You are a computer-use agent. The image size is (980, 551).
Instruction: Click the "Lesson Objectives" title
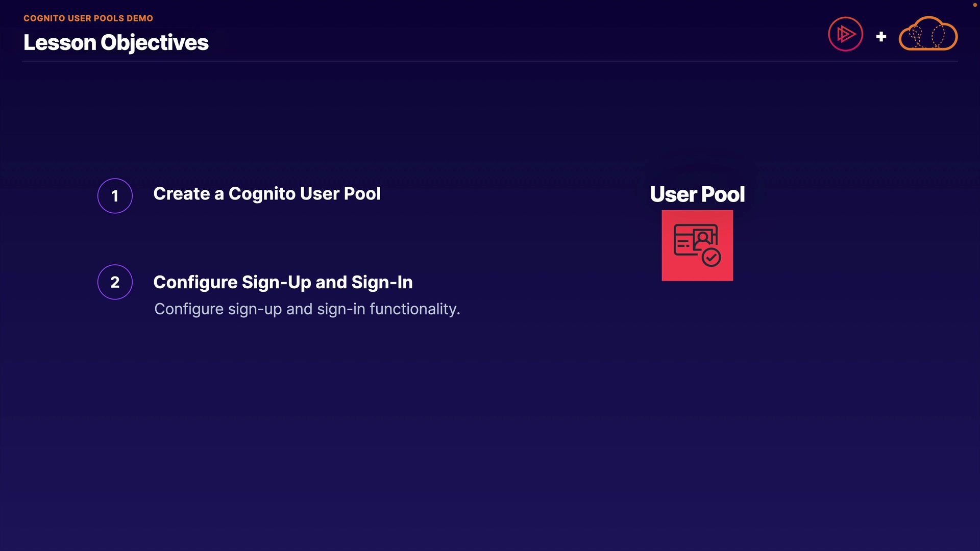tap(116, 43)
